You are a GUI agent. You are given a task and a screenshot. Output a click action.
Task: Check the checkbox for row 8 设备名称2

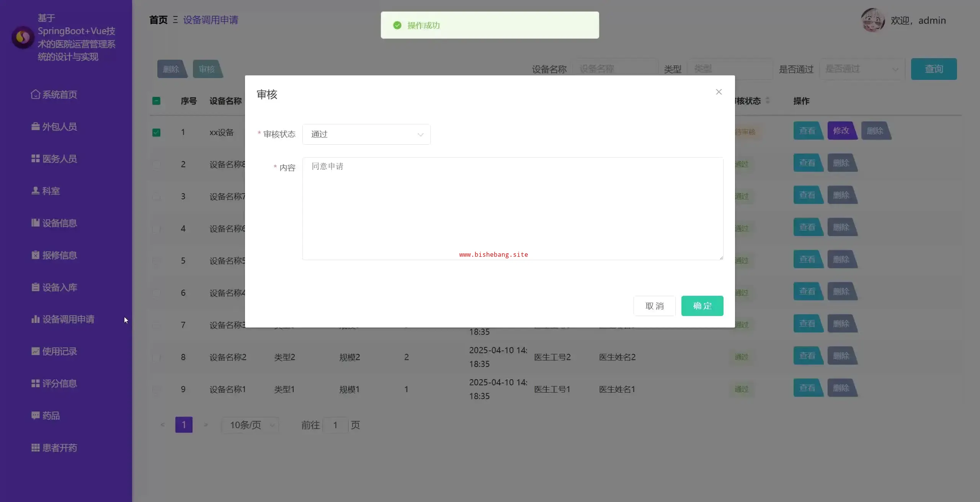[x=156, y=357]
